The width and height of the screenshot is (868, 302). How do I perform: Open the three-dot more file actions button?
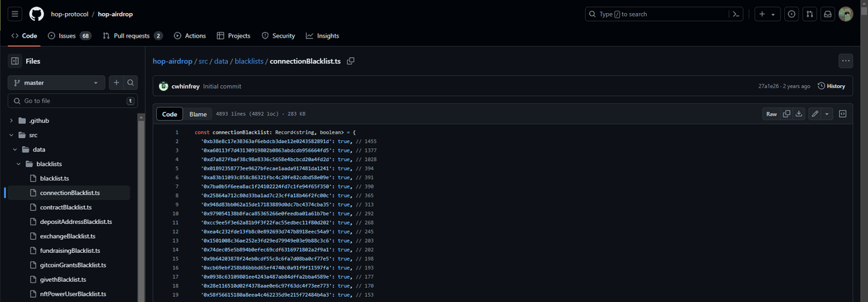pyautogui.click(x=846, y=61)
